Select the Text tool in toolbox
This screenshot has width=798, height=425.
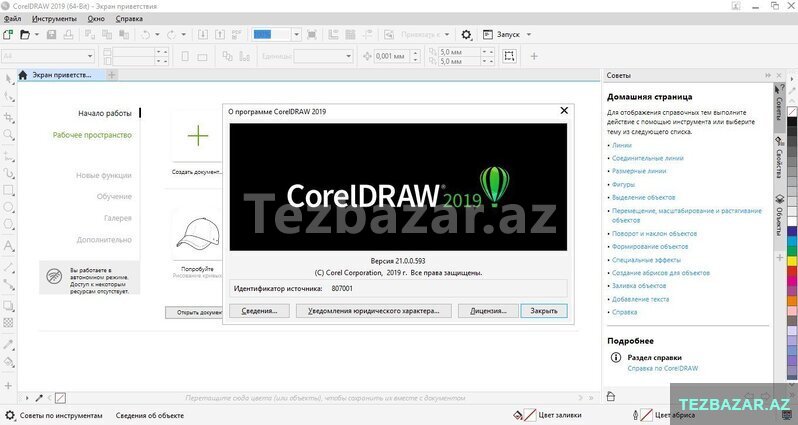(x=9, y=246)
